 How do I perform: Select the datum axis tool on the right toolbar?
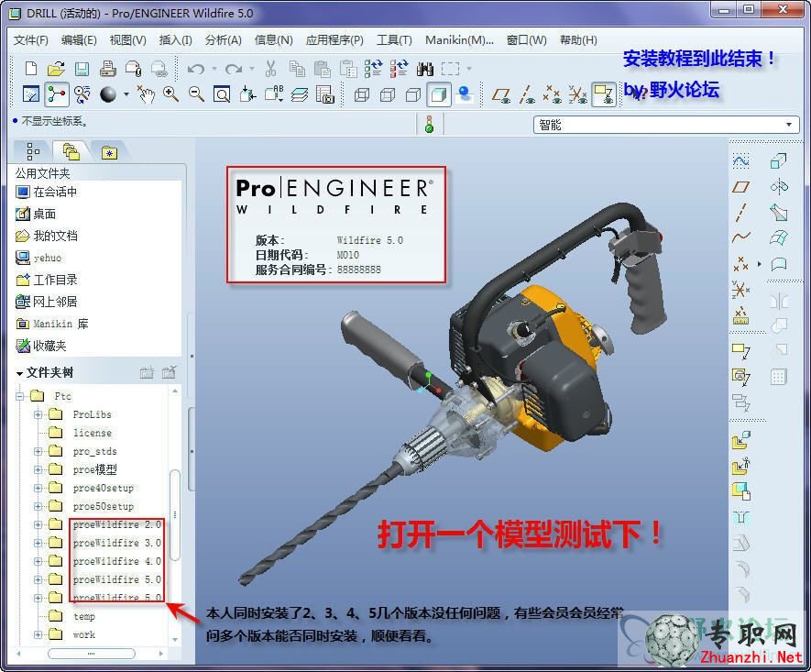pos(740,212)
